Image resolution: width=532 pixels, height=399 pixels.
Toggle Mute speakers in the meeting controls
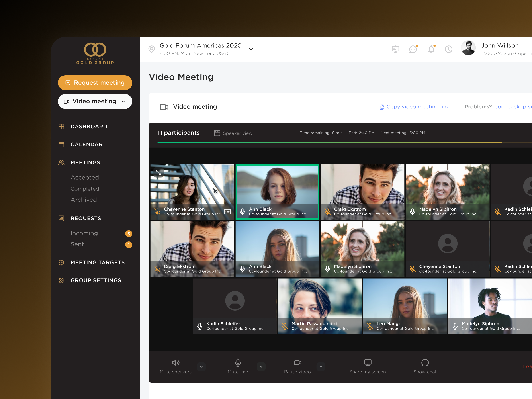pyautogui.click(x=176, y=363)
